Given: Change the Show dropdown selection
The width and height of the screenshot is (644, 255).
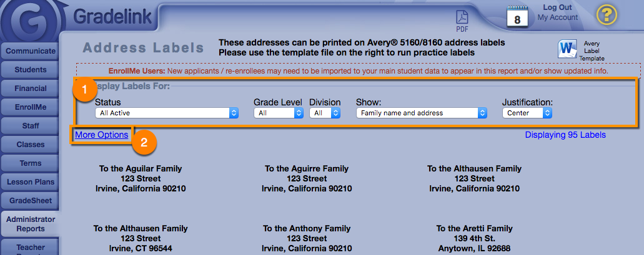Looking at the screenshot, I should (421, 113).
